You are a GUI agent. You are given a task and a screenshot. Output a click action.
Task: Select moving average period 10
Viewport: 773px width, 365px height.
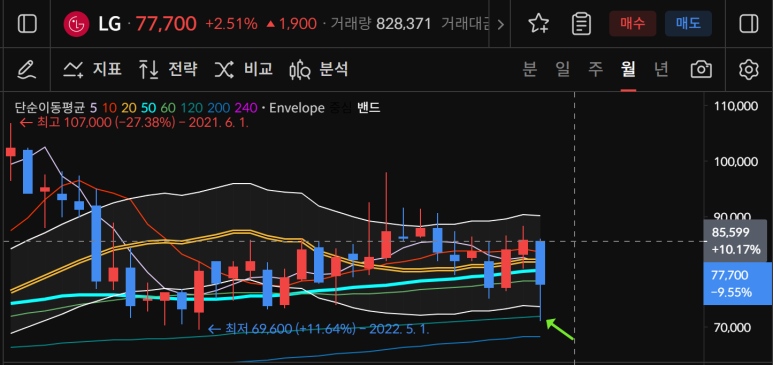[109, 108]
